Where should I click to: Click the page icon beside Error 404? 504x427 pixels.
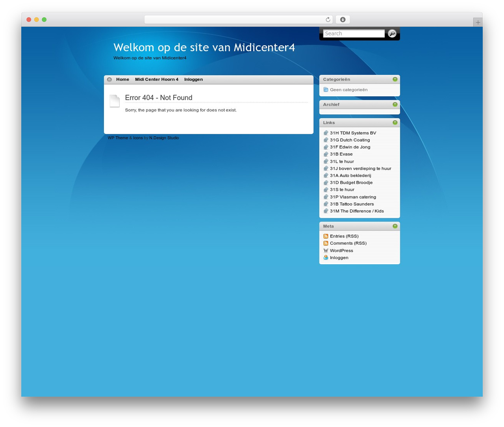tap(115, 101)
